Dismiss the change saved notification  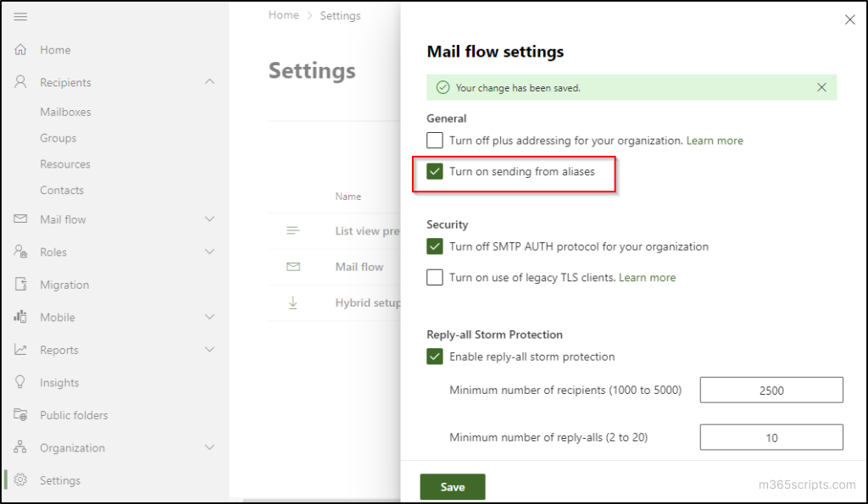pos(821,87)
